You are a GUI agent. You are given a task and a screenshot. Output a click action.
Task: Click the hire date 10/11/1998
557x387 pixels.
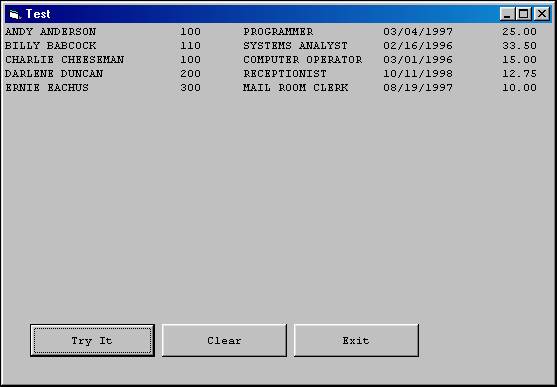coord(418,74)
